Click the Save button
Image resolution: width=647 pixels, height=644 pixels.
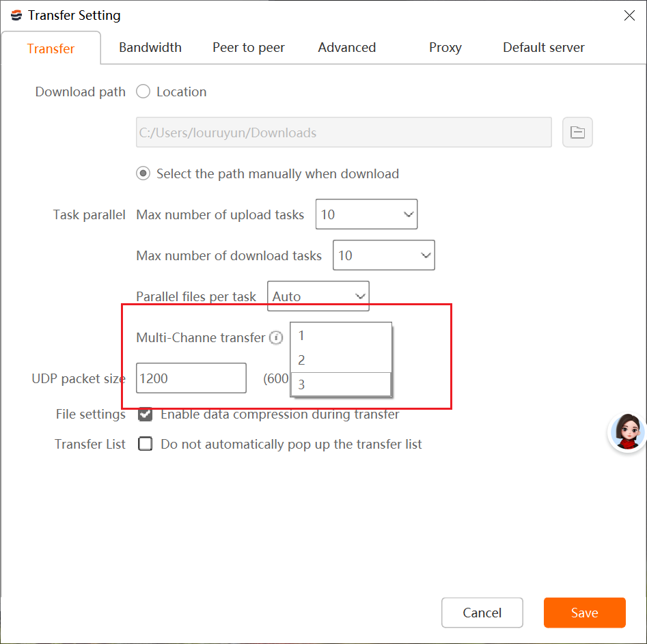coord(584,613)
